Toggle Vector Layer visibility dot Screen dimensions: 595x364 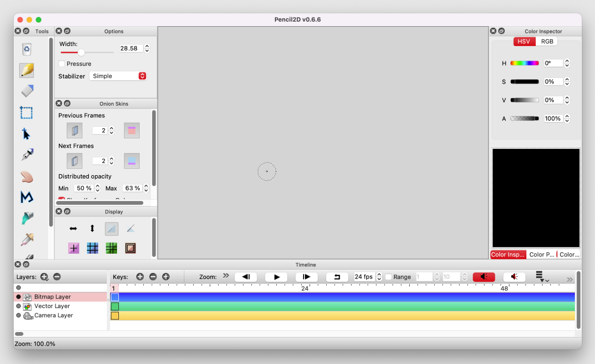coord(19,306)
